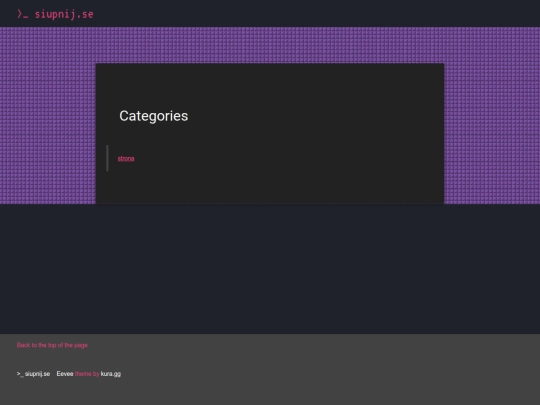The width and height of the screenshot is (540, 405).
Task: Open the kura.gg footer link
Action: pos(111,374)
